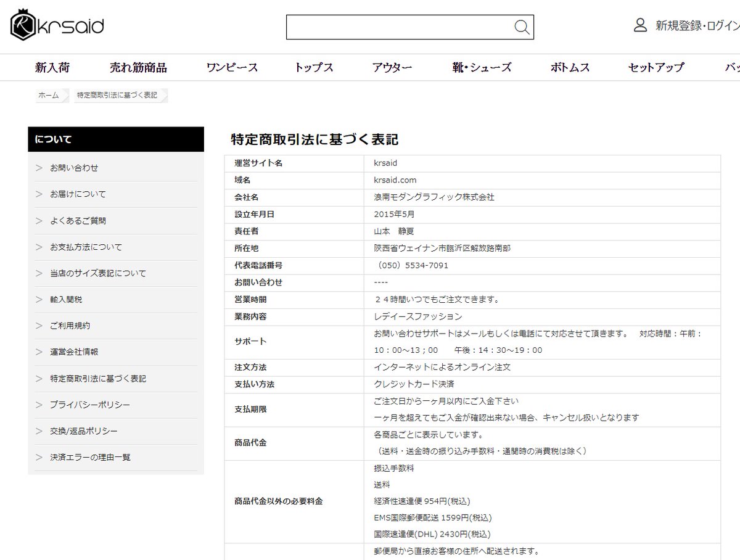The width and height of the screenshot is (740, 560).
Task: Click the 商品代金以外の必要料金 label
Action: (x=279, y=501)
